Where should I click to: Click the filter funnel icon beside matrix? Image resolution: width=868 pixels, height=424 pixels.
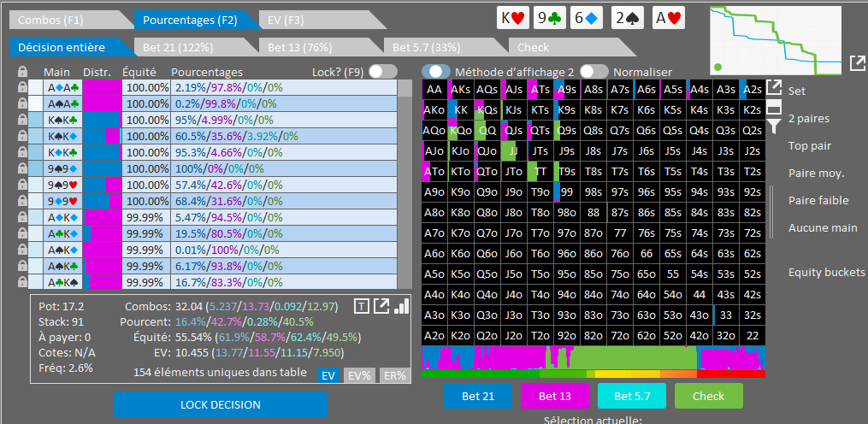coord(773,127)
